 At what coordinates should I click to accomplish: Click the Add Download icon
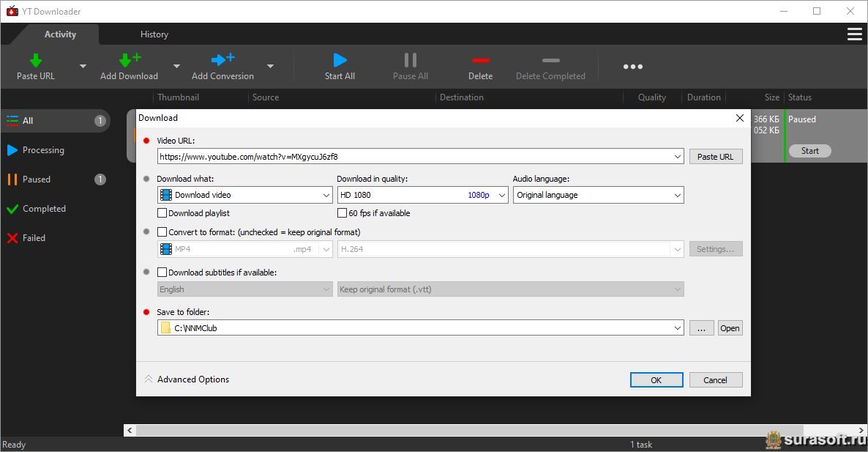pos(129,60)
